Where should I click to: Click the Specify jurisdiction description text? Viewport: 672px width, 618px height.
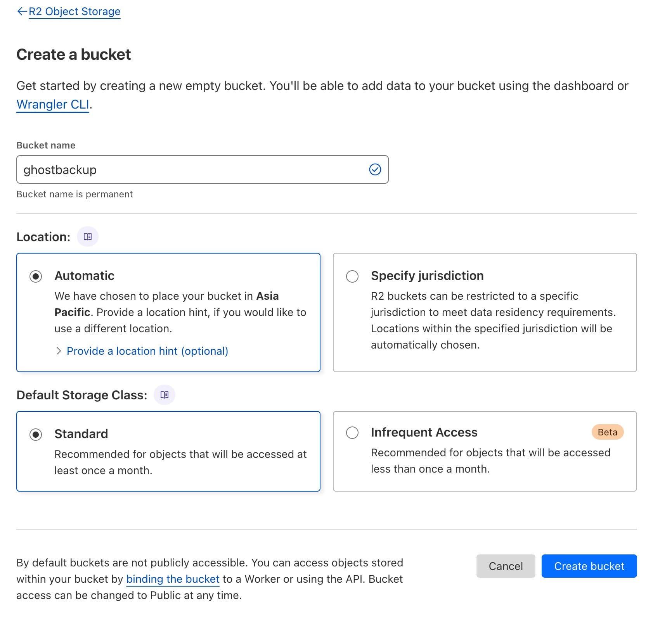point(493,320)
